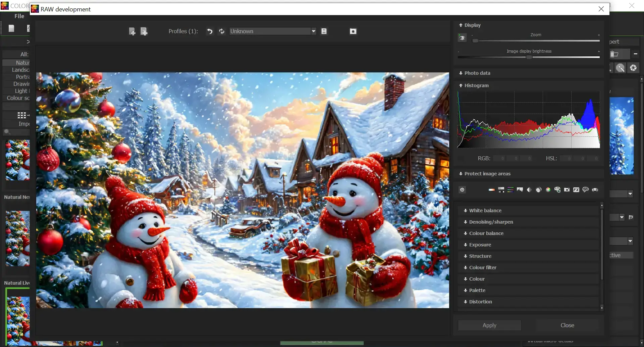Select the colour wheel icon
Viewport: 644px width, 347px height.
[x=548, y=190]
